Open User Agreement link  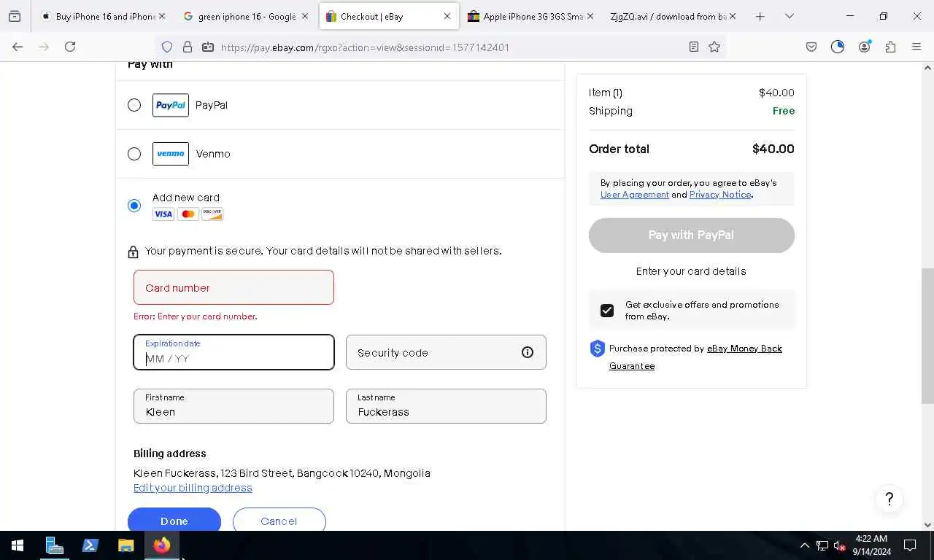tap(635, 195)
